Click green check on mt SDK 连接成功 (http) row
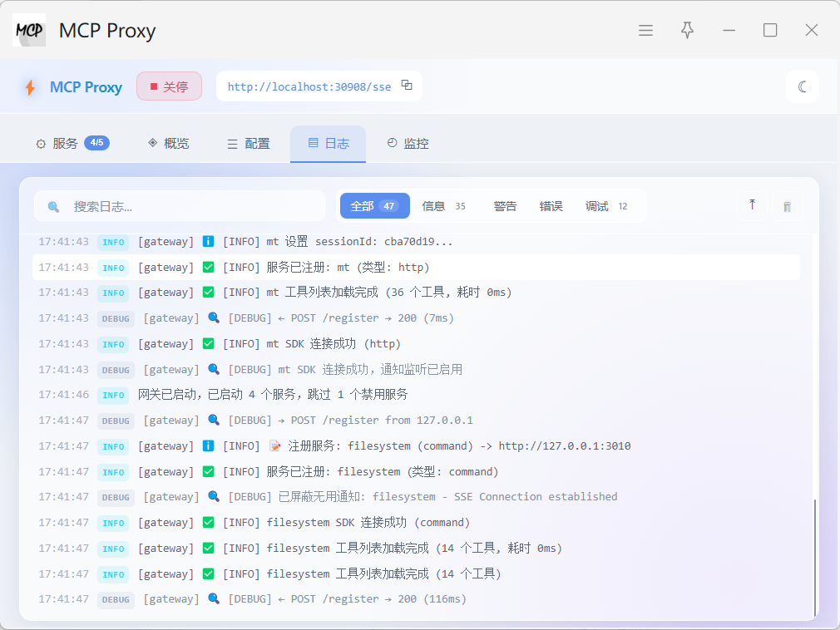 pos(209,343)
